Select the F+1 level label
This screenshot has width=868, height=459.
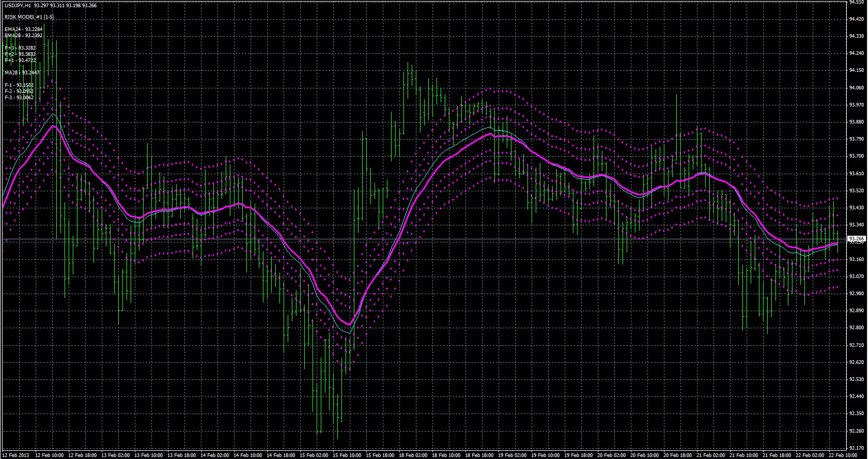click(x=20, y=60)
